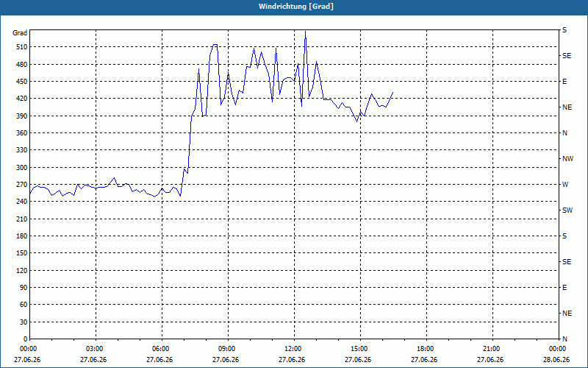Click the 03:00 time axis label
588x368 pixels.
[x=94, y=349]
